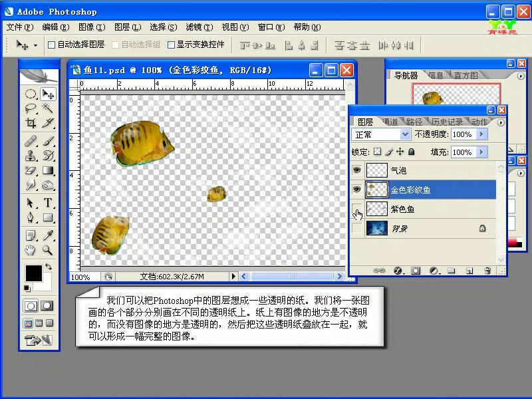
Task: Hide the 气泡 layer via eye icon
Action: [x=356, y=170]
